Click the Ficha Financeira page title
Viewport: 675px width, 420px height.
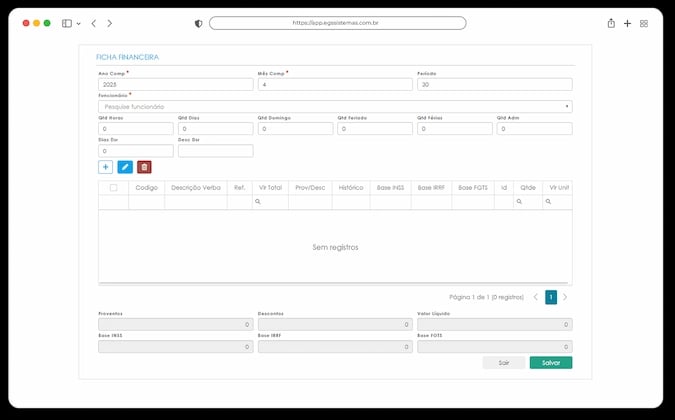127,57
